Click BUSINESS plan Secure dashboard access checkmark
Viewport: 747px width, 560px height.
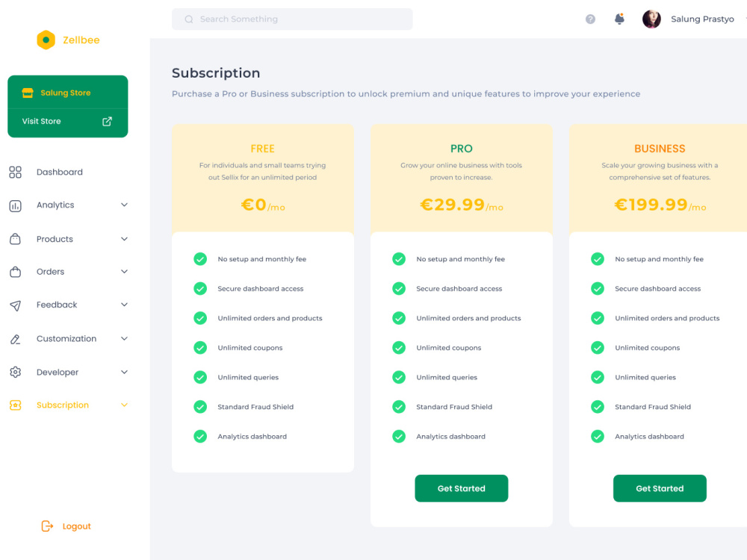click(598, 288)
